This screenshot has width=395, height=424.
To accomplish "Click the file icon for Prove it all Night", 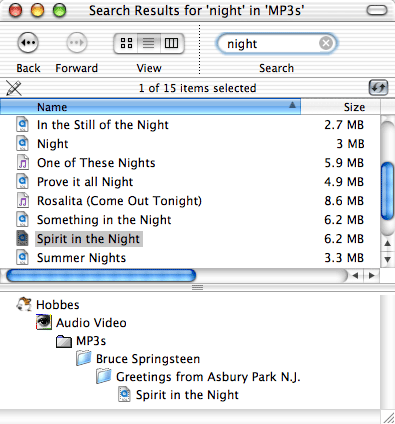I will (x=22, y=182).
